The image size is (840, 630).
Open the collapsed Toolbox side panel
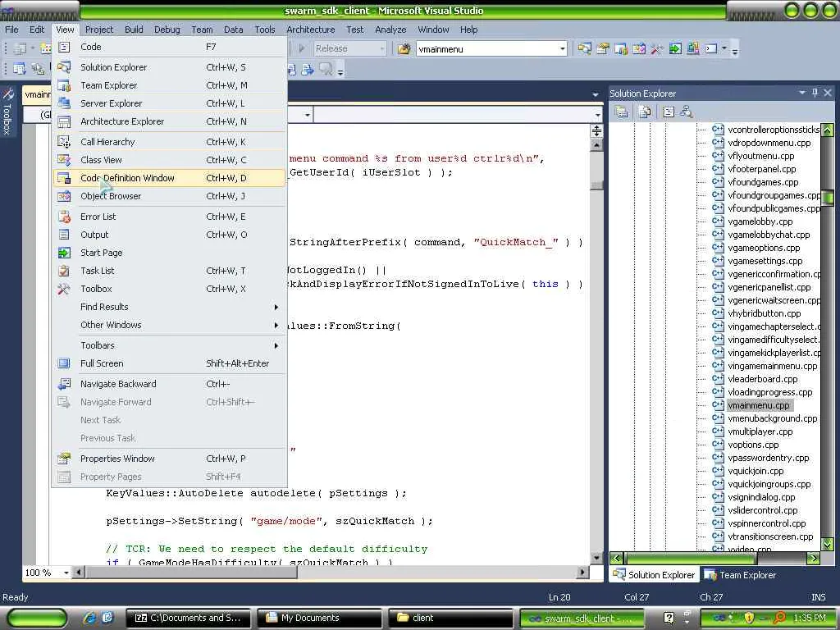pyautogui.click(x=7, y=112)
